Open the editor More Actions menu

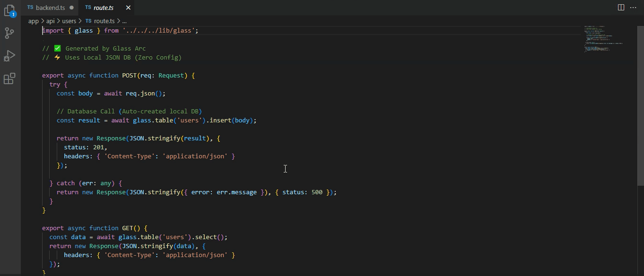633,8
